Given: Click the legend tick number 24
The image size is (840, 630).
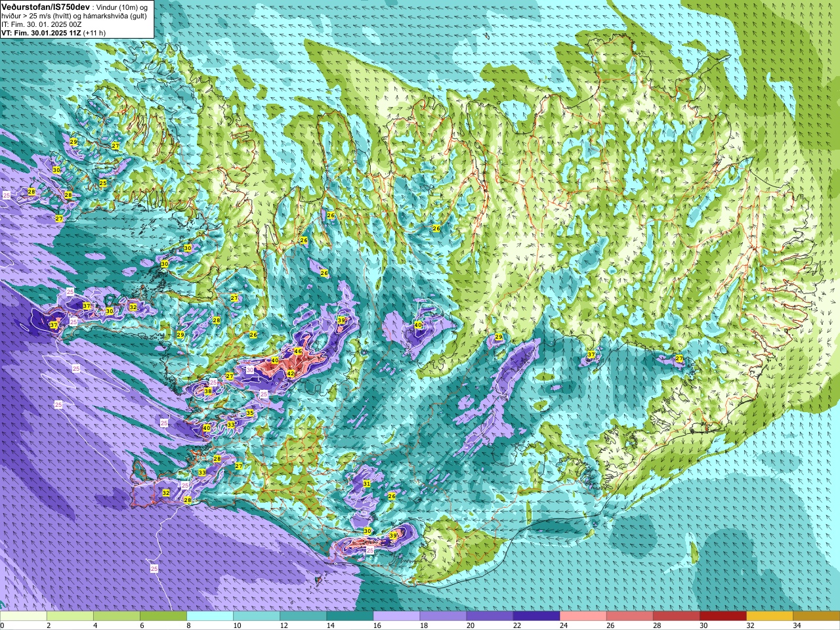Looking at the screenshot, I should (x=563, y=625).
